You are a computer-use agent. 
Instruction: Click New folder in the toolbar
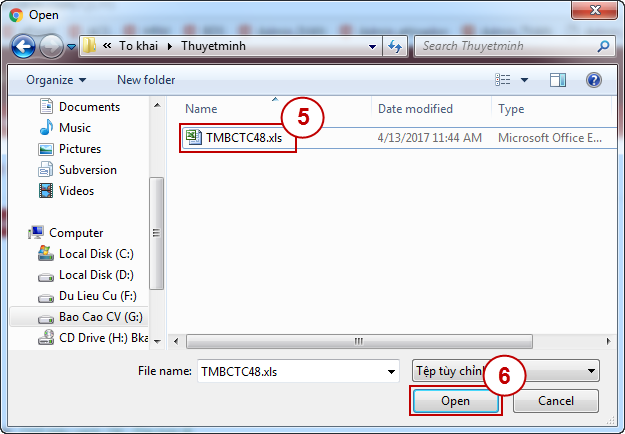146,80
